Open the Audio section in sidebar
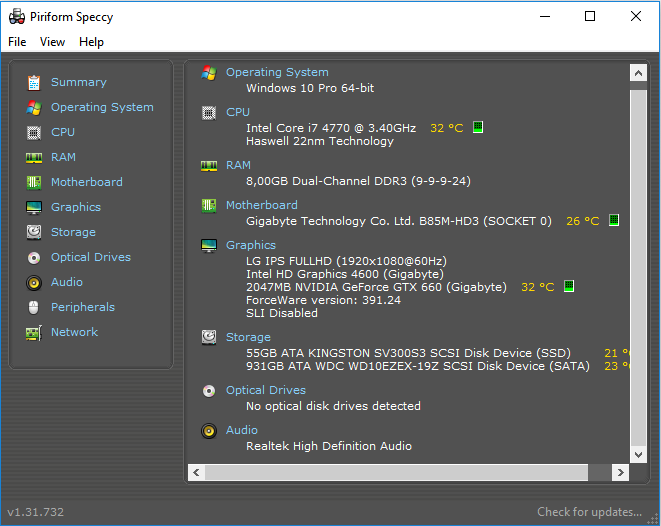 67,282
